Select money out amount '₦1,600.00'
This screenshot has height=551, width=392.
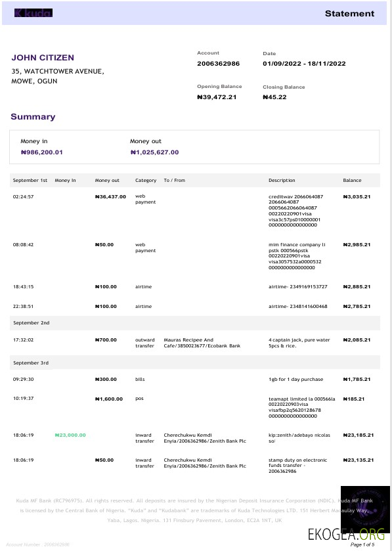(x=109, y=399)
